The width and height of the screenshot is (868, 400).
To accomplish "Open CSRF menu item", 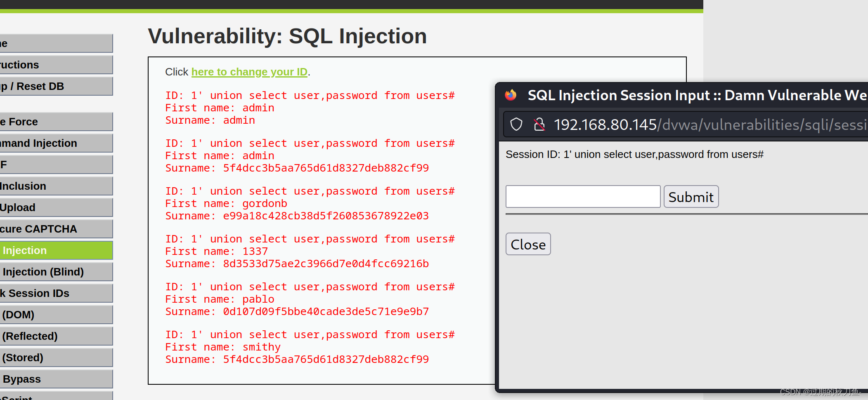I will pyautogui.click(x=56, y=165).
